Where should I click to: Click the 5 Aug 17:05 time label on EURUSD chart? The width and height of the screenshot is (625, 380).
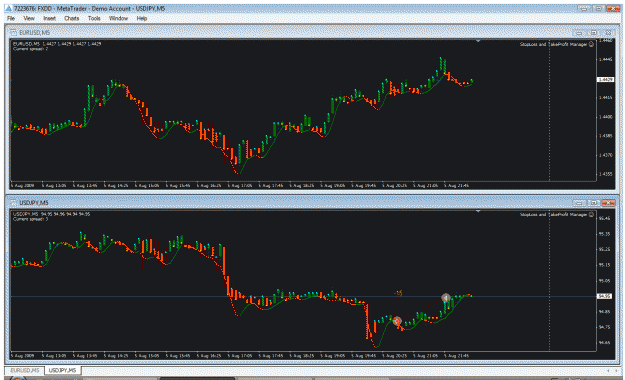240,185
